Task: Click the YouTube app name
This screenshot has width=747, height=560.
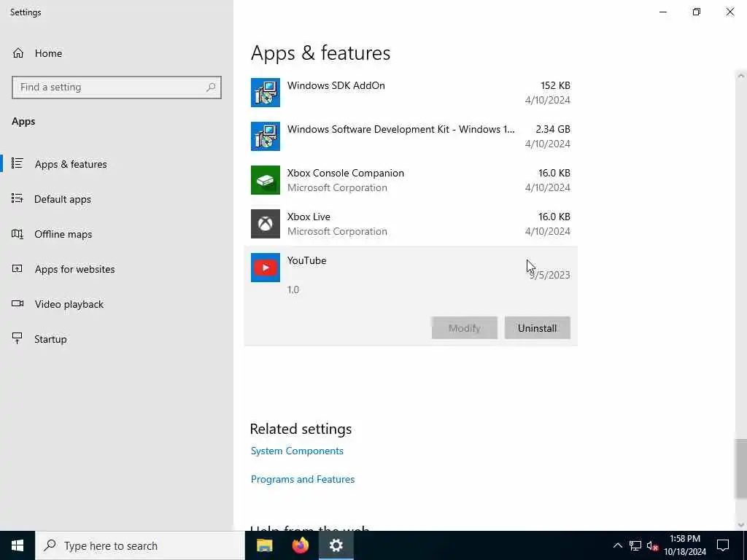Action: 307,261
